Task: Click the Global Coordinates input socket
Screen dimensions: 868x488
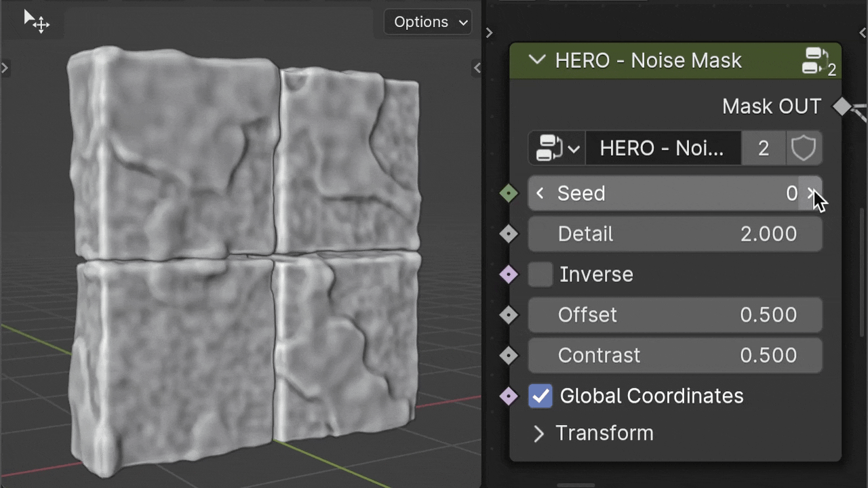Action: (509, 396)
